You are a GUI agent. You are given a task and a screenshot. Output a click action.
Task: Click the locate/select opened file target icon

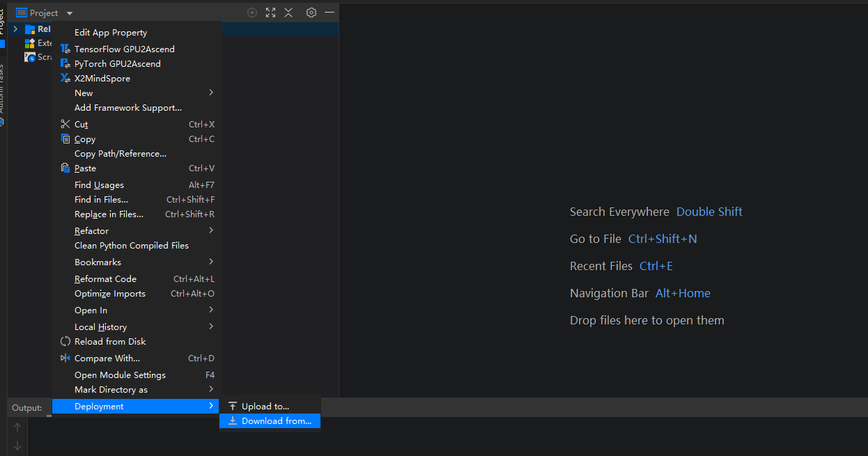(252, 13)
